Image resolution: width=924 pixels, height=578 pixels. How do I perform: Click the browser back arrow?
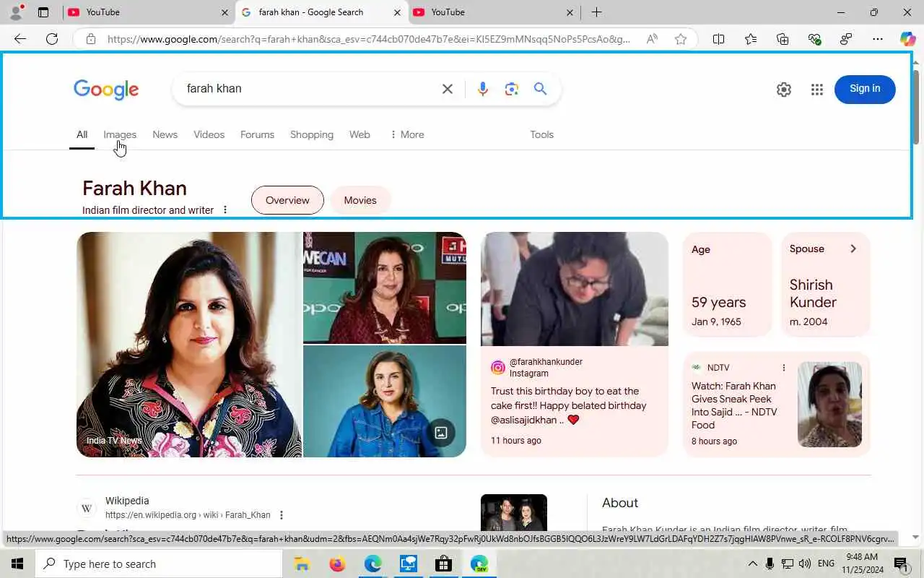(20, 39)
